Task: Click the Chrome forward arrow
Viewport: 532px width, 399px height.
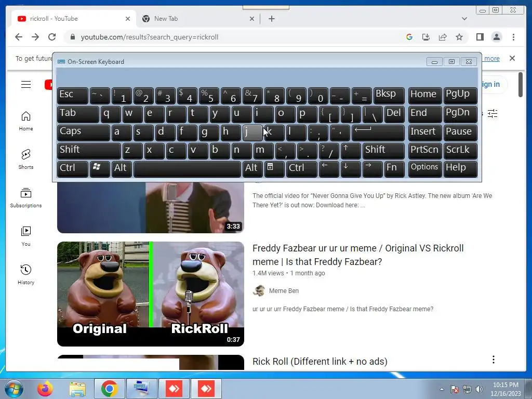Action: point(35,37)
